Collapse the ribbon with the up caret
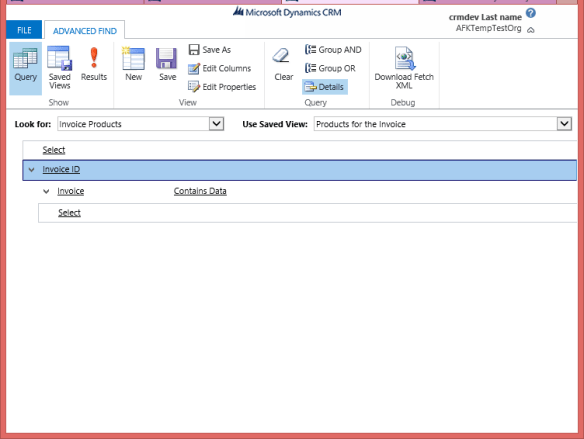 tap(531, 30)
